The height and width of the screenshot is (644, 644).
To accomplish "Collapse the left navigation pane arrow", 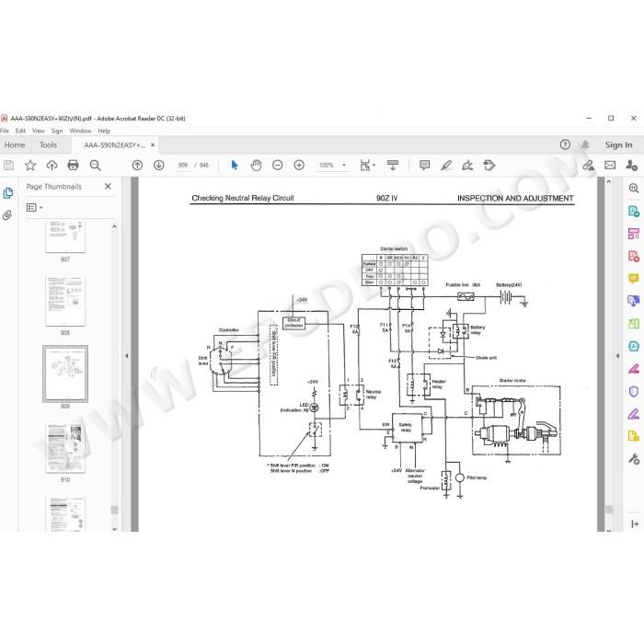I will (x=127, y=356).
